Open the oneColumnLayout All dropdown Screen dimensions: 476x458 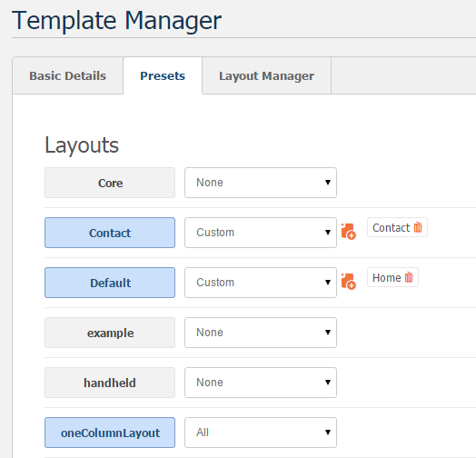pyautogui.click(x=261, y=433)
